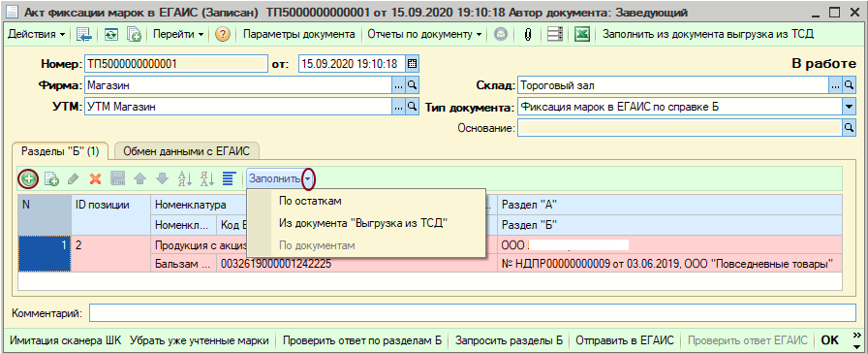Viewport: 868px width, 354px height.
Task: Click the help question mark icon
Action: [223, 34]
